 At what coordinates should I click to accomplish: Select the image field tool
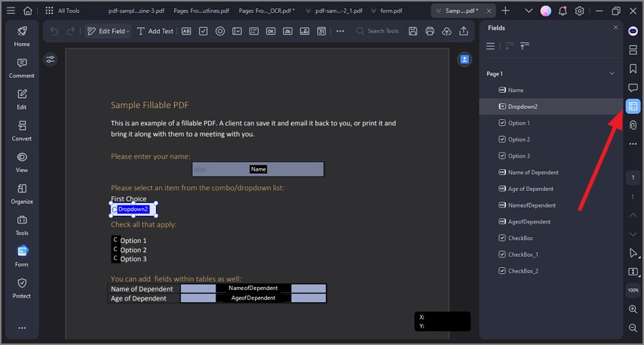pyautogui.click(x=287, y=31)
